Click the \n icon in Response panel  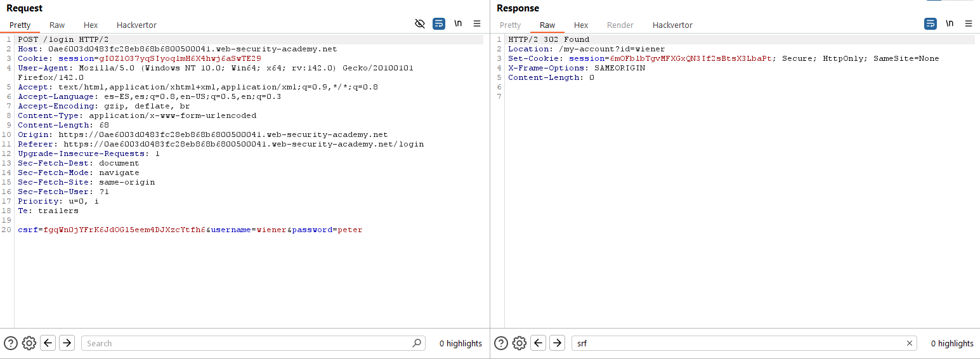[950, 24]
